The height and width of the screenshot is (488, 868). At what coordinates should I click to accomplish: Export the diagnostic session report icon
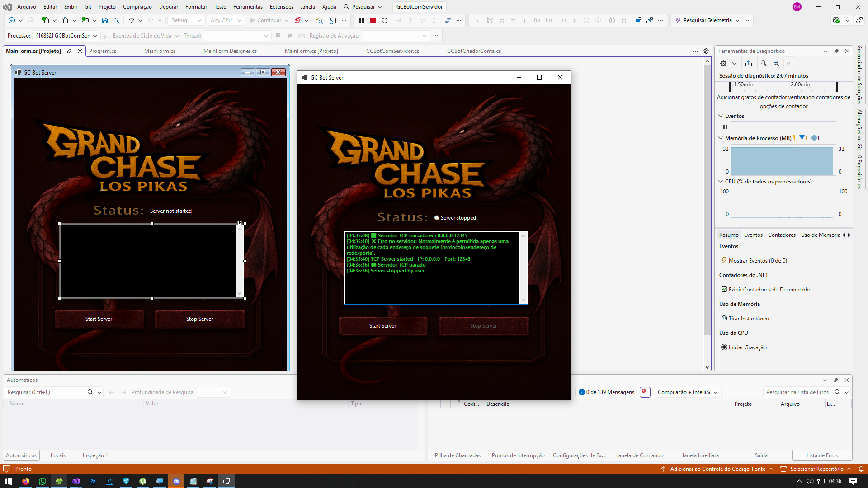click(749, 63)
